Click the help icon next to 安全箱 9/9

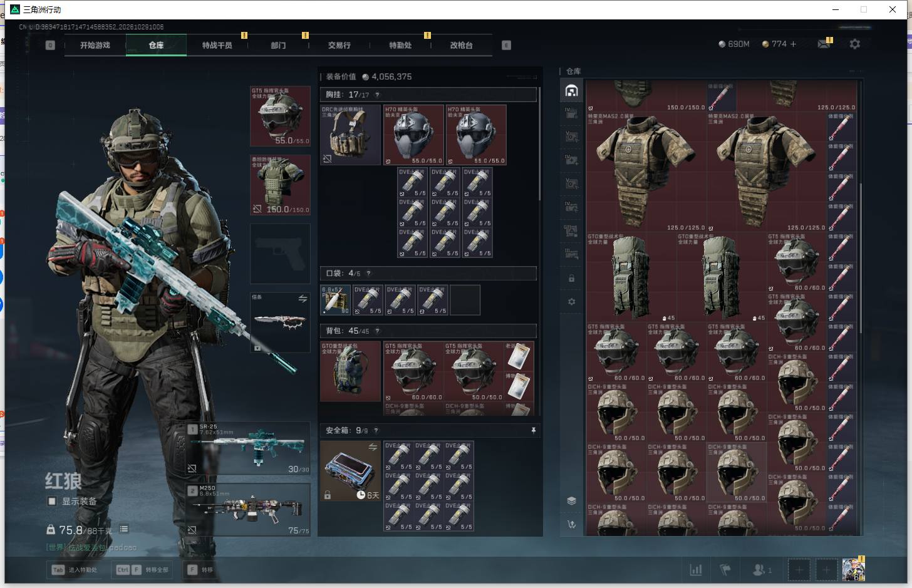coord(376,430)
